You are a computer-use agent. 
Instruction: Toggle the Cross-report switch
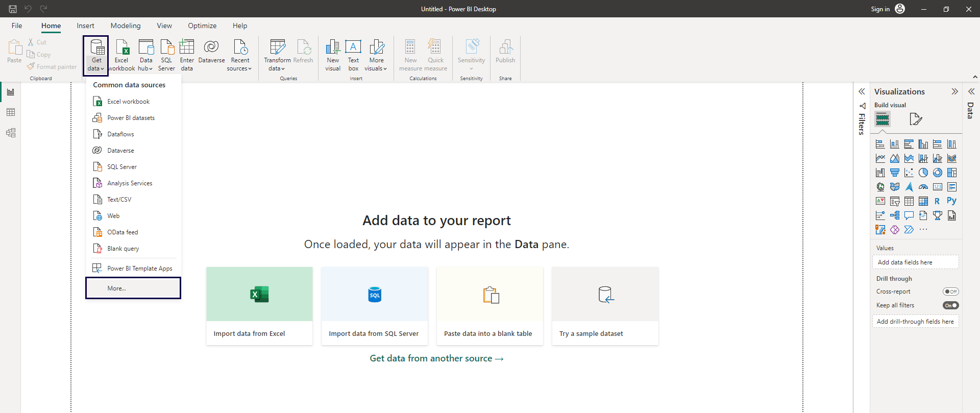950,291
